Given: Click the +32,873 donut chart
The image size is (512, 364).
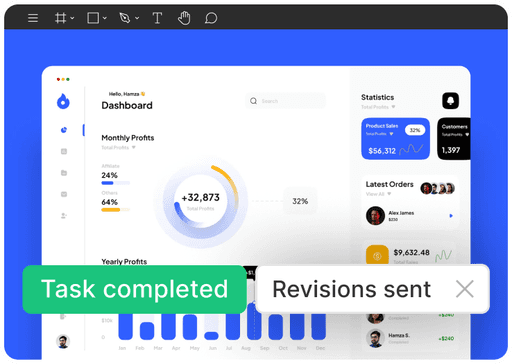Looking at the screenshot, I should click(201, 201).
